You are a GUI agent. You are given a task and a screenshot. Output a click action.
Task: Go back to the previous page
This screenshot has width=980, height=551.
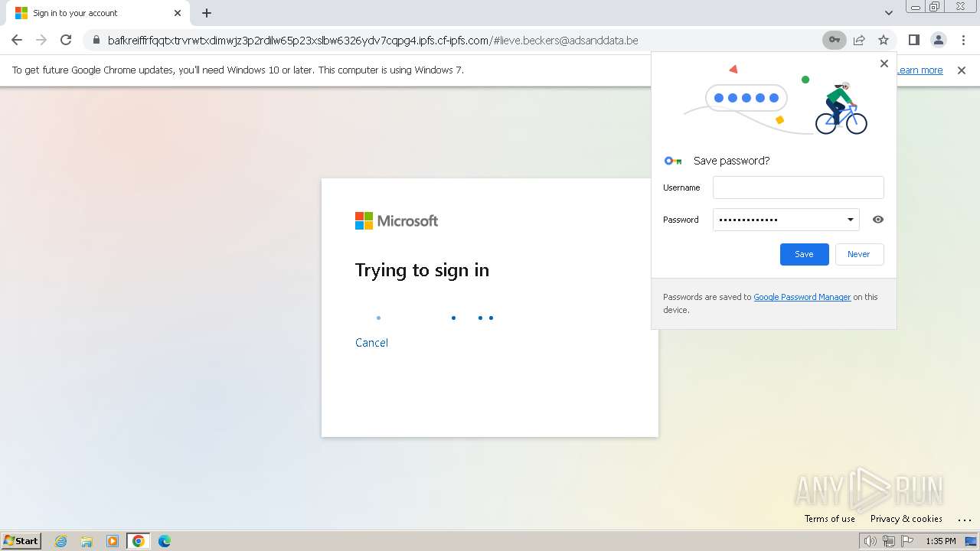[17, 40]
